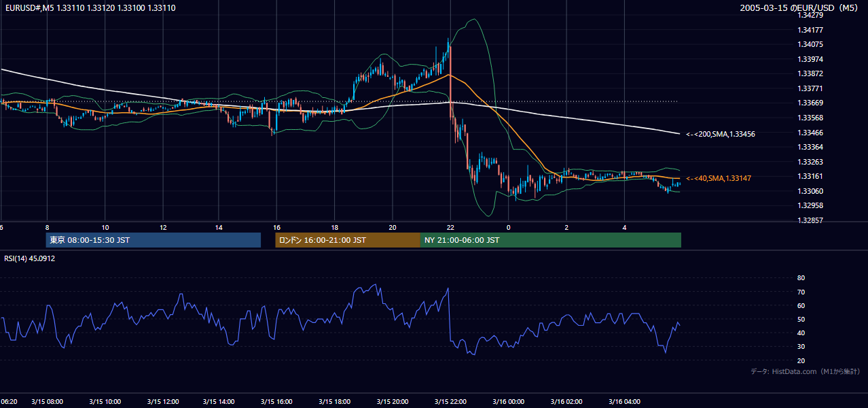Click RSI scale value 50
Image resolution: width=868 pixels, height=408 pixels.
[801, 319]
